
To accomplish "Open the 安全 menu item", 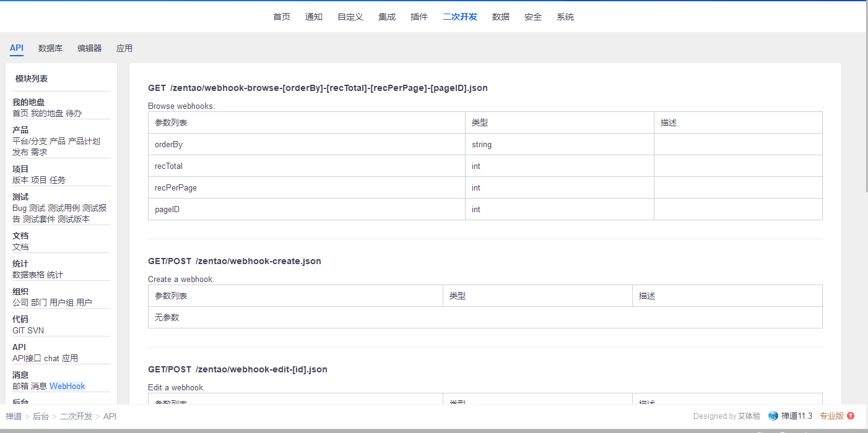I will (x=533, y=17).
